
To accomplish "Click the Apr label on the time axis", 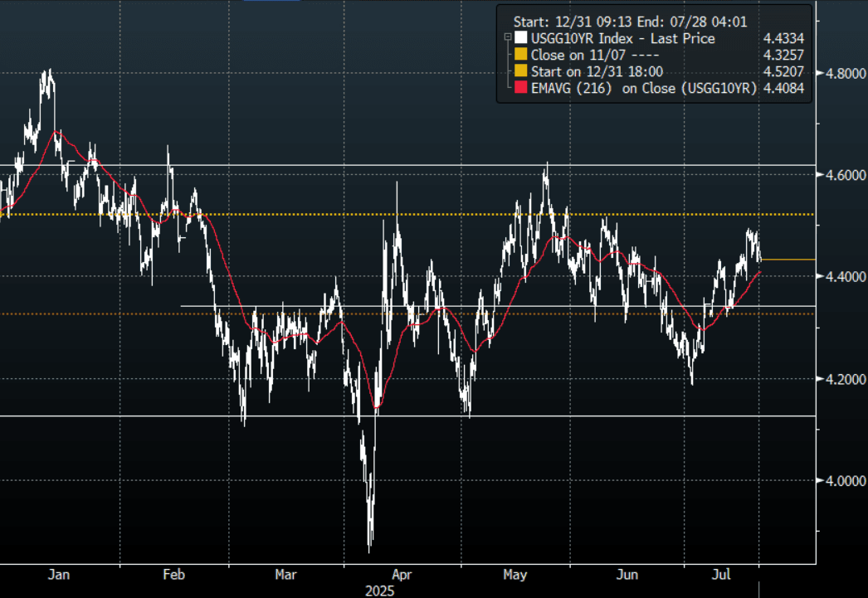I will click(402, 574).
